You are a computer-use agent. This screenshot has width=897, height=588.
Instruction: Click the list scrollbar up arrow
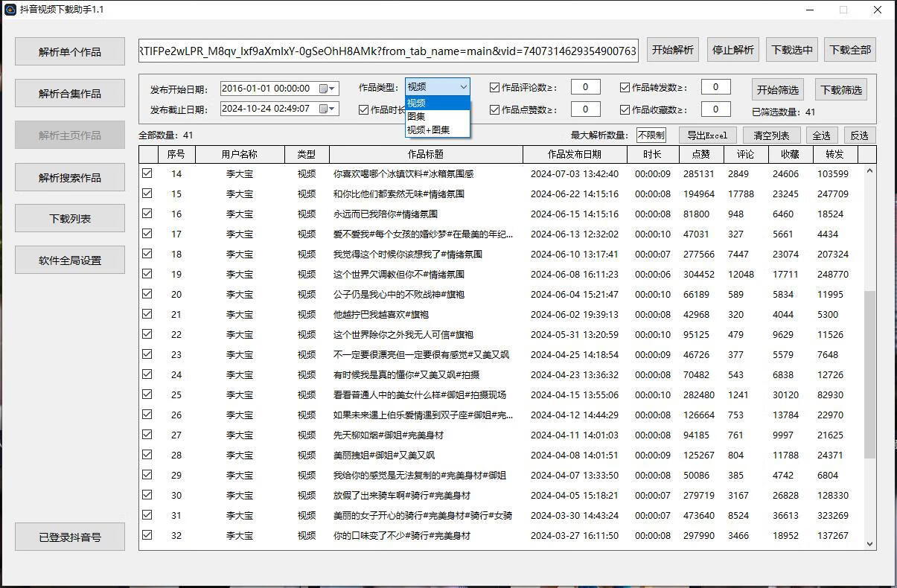pos(869,172)
